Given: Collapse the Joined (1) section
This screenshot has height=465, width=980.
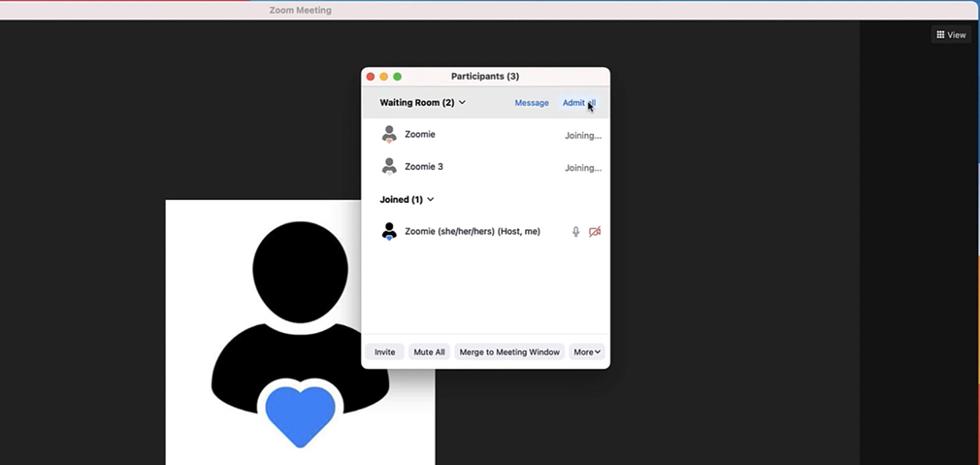Looking at the screenshot, I should pyautogui.click(x=407, y=200).
